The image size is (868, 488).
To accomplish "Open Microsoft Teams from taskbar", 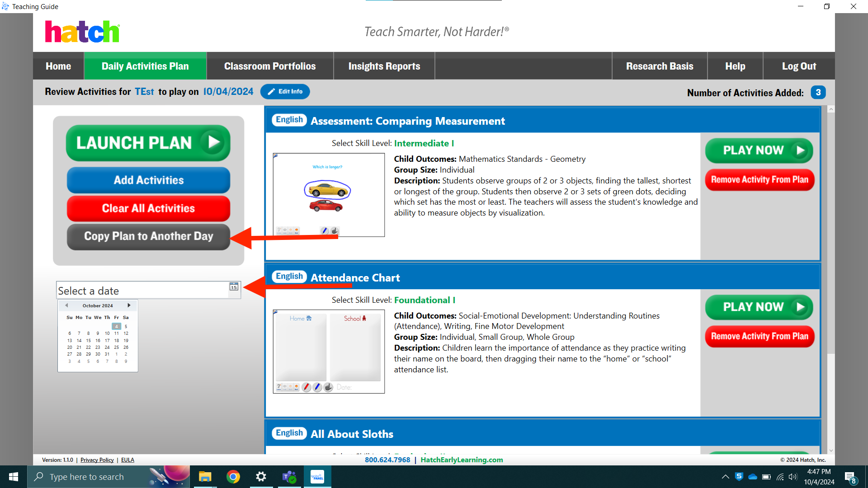I will [289, 477].
